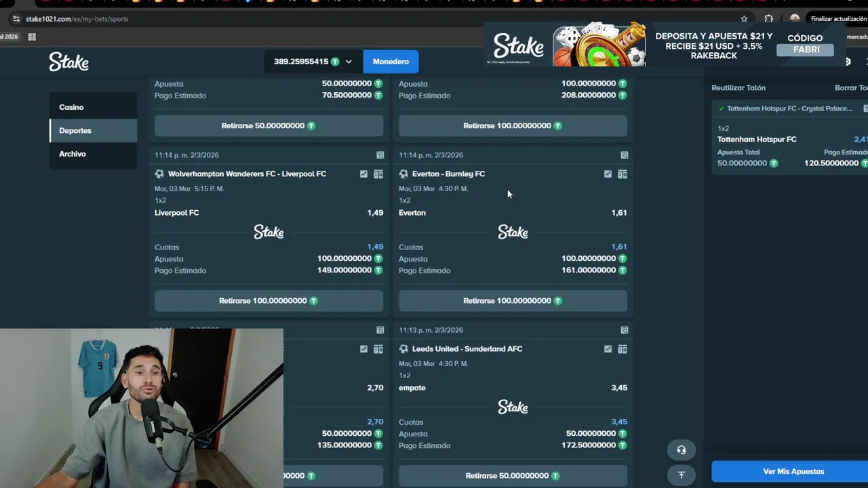This screenshot has width=868, height=488.
Task: Click Apuesta Total 50.00000000 in bet slip
Action: pyautogui.click(x=742, y=163)
